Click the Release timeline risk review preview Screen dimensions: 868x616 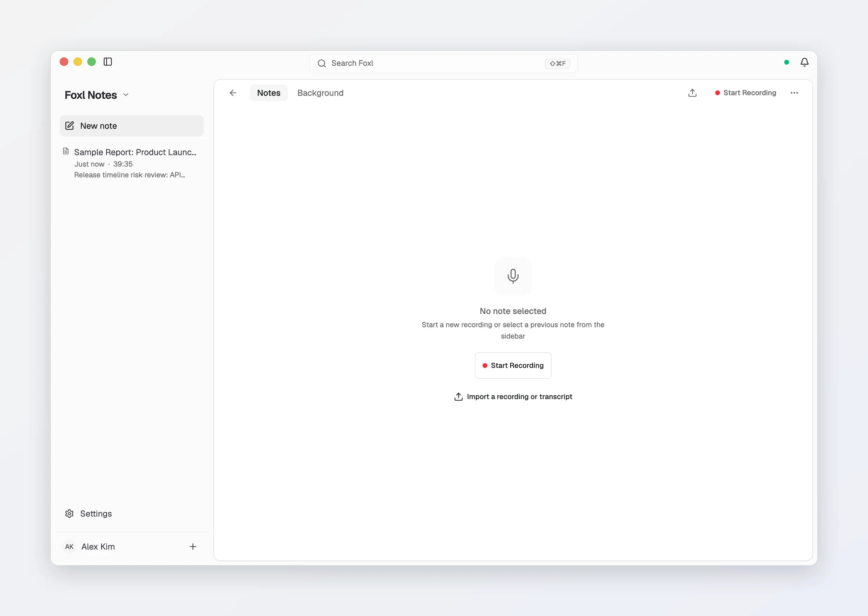(129, 175)
